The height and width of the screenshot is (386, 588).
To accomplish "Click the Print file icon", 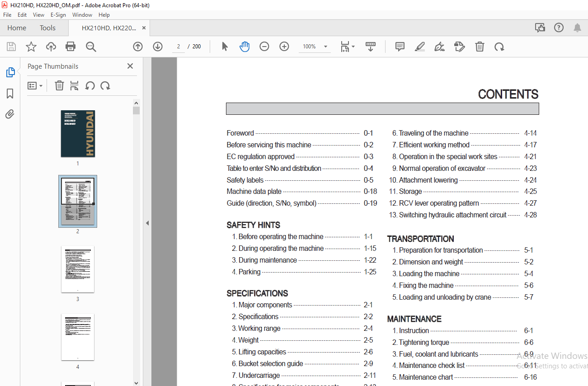I will (71, 47).
